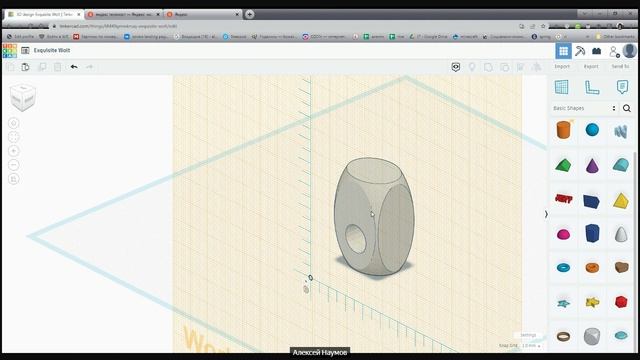Pick the grey Paraboloid shape

(621, 234)
